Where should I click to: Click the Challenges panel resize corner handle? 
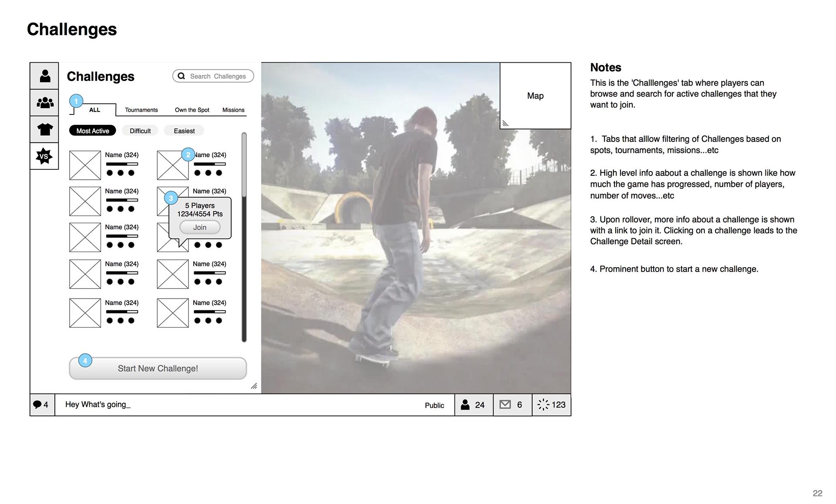pyautogui.click(x=254, y=386)
